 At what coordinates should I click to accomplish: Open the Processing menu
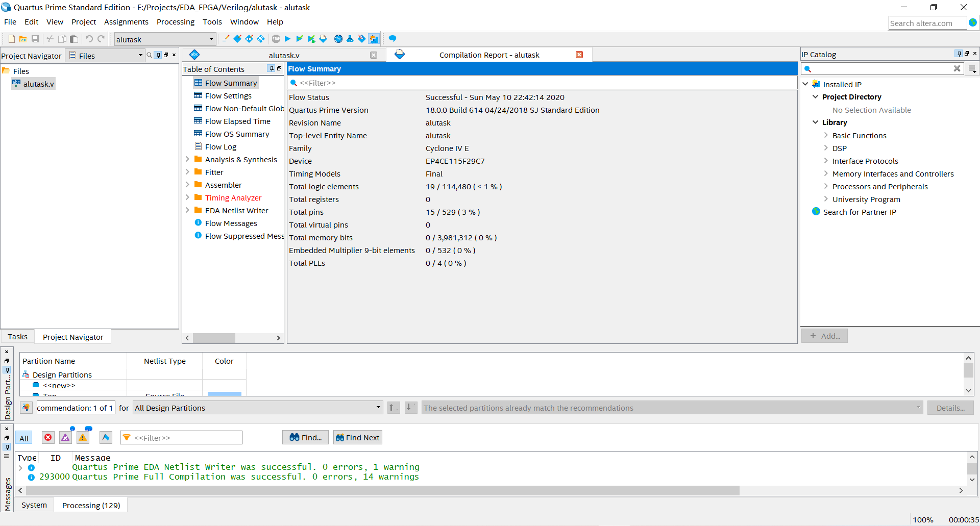point(175,21)
